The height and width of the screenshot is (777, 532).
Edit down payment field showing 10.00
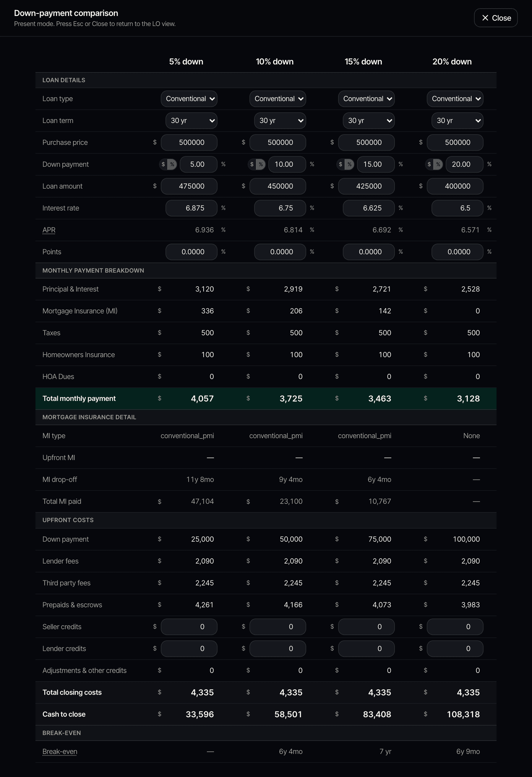287,164
